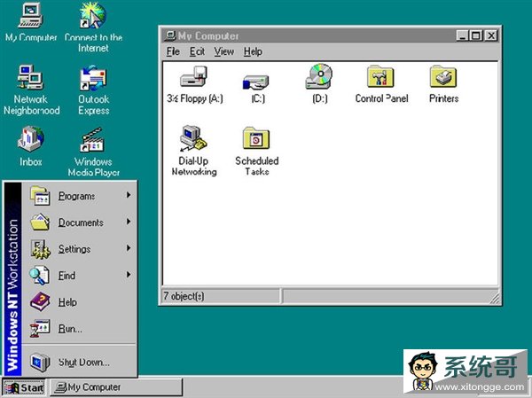Open Help from the Start menu
Viewport: 532px width, 398px height.
(80, 301)
